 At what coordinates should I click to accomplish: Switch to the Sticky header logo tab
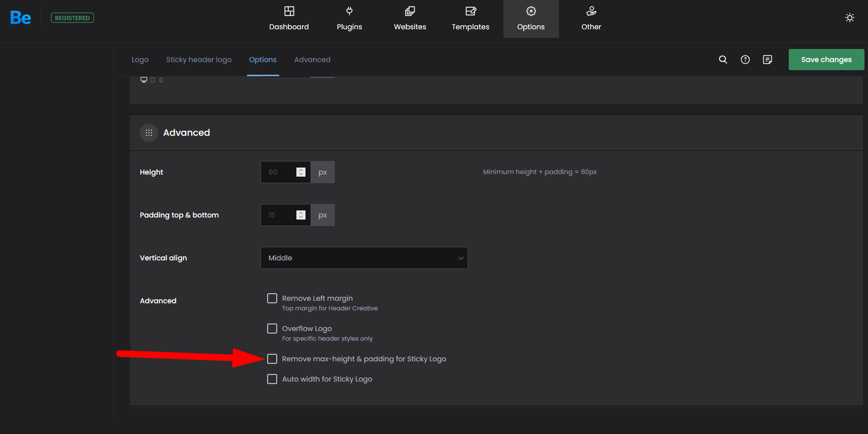pyautogui.click(x=199, y=60)
